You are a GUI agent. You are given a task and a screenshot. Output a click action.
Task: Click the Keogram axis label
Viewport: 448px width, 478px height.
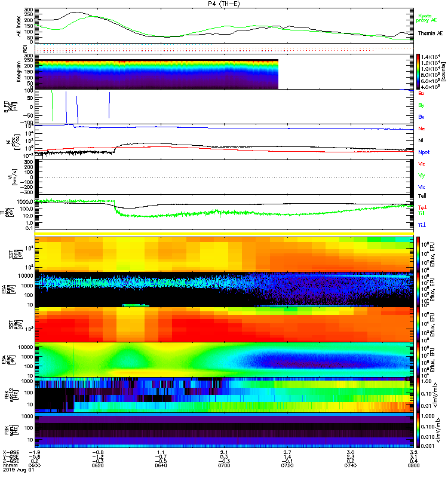coord(19,71)
